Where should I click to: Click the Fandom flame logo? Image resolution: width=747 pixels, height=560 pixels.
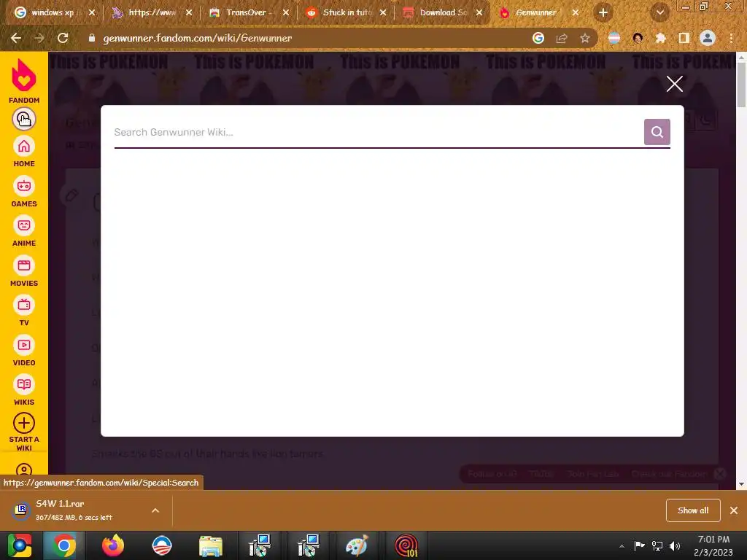coord(24,75)
